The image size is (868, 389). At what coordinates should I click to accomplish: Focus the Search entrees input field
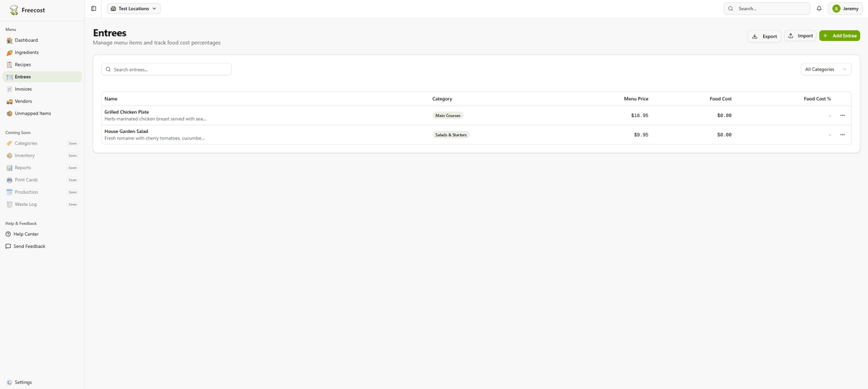coord(166,69)
